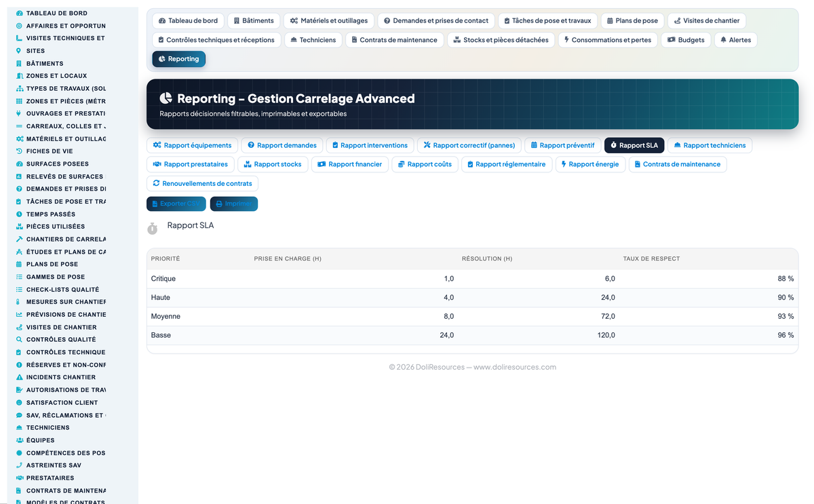Open Tableau de bord sidebar icon

19,14
